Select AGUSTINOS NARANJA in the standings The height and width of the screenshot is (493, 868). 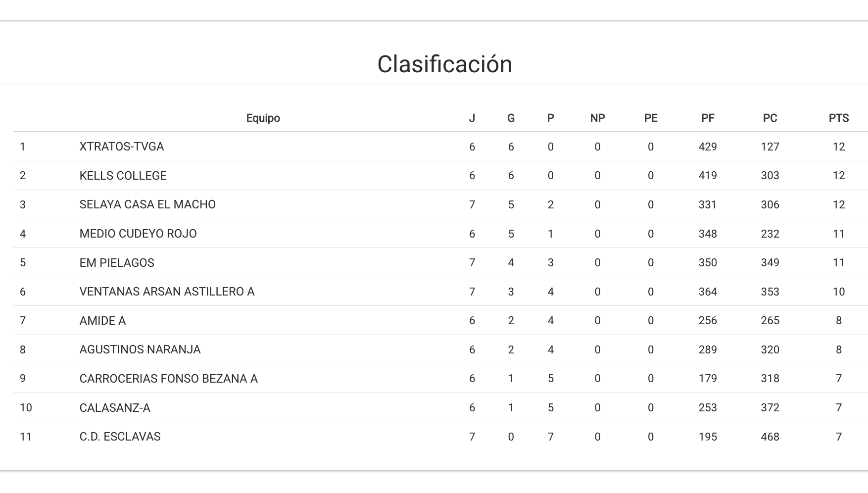point(140,349)
